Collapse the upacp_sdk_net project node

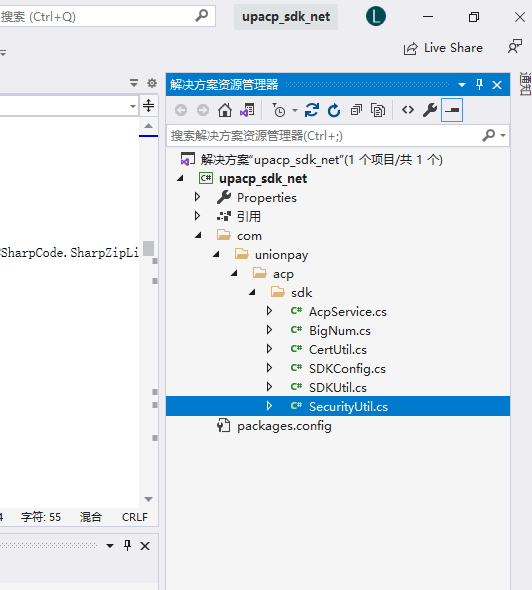(181, 178)
